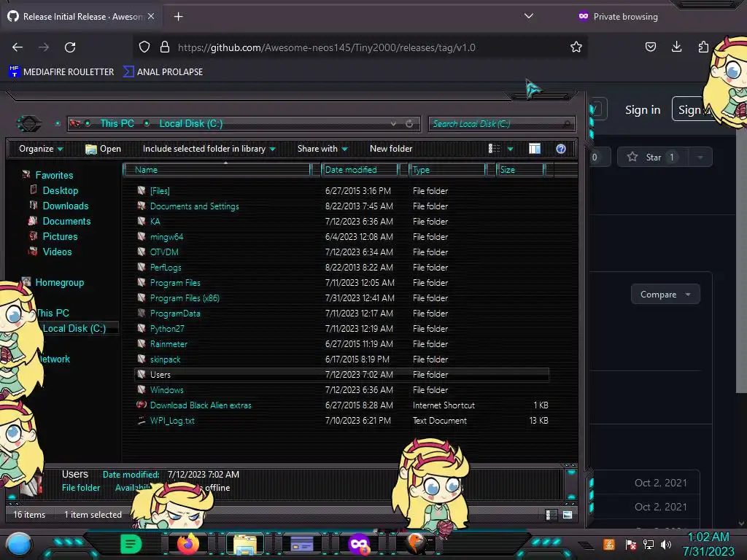The height and width of the screenshot is (560, 747).
Task: Reload the GitHub page
Action: pyautogui.click(x=70, y=47)
